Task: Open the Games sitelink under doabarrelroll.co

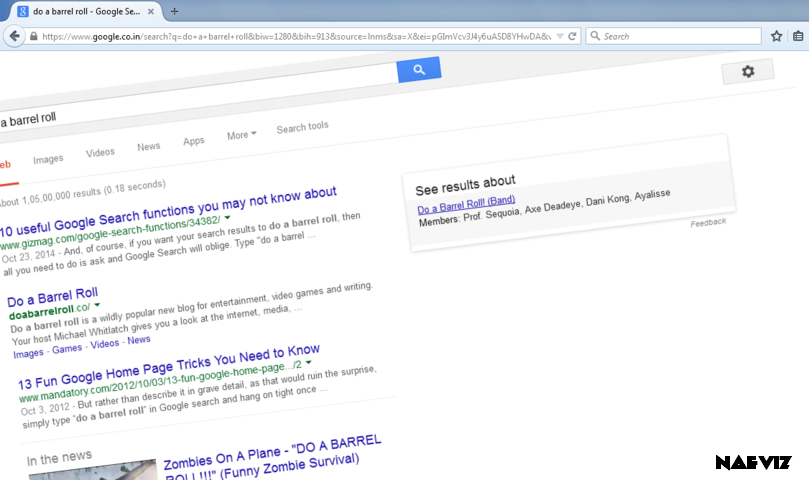Action: coord(67,349)
